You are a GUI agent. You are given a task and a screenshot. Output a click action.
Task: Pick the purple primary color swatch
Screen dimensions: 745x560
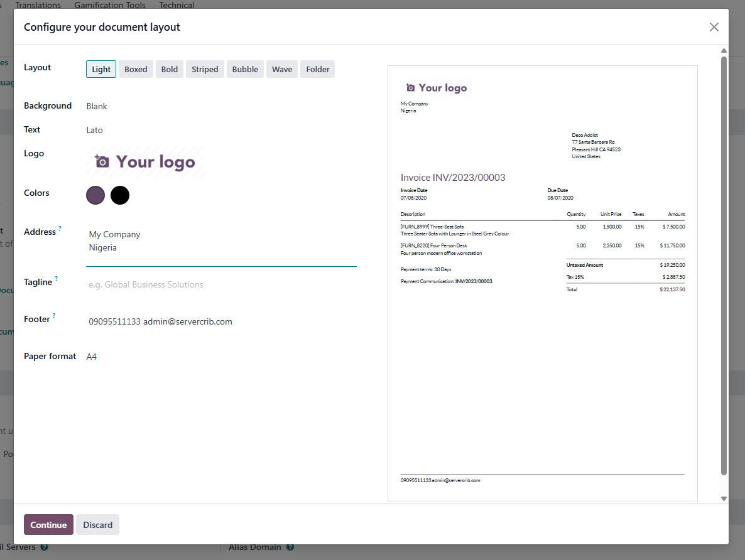[x=95, y=195]
